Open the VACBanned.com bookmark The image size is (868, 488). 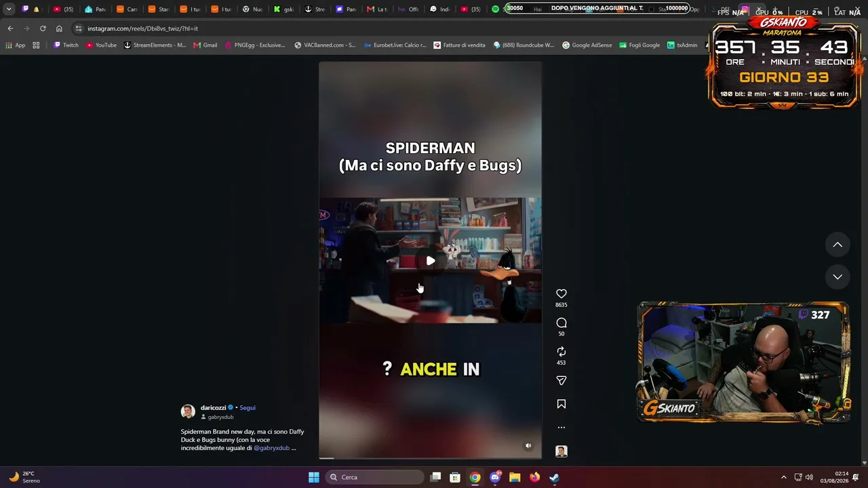[325, 45]
